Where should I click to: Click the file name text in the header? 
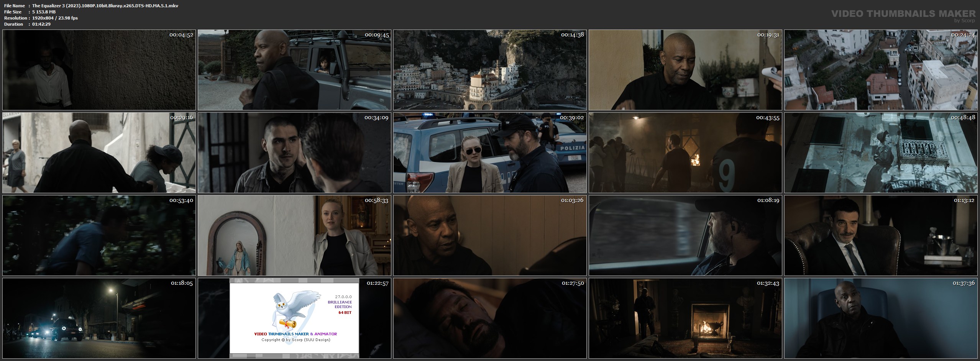pos(105,6)
